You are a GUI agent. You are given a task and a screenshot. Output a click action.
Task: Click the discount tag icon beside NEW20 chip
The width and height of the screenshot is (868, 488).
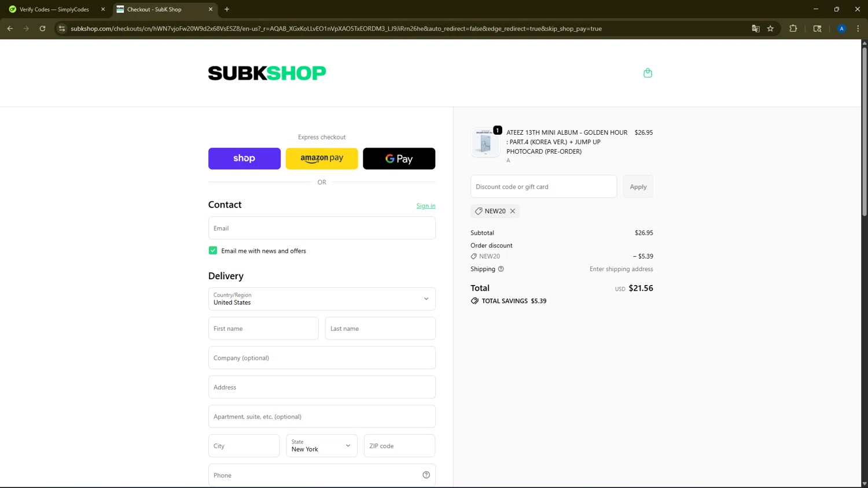(x=479, y=211)
